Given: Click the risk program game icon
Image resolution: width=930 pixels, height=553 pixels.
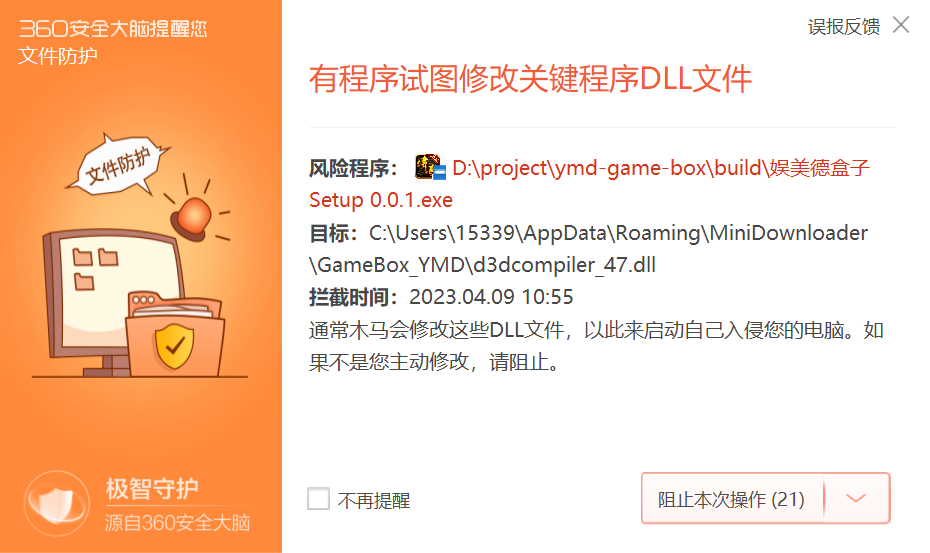Looking at the screenshot, I should [430, 167].
